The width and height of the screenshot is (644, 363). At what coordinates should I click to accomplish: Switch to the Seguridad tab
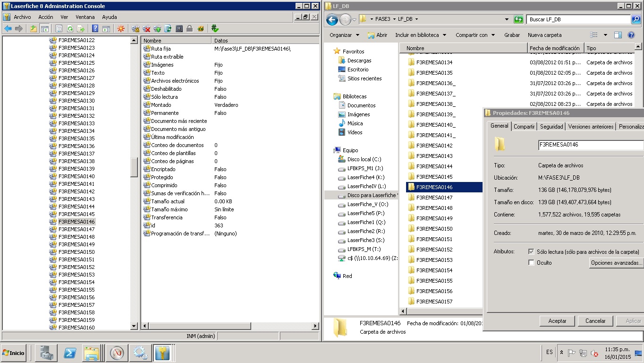[x=551, y=127]
